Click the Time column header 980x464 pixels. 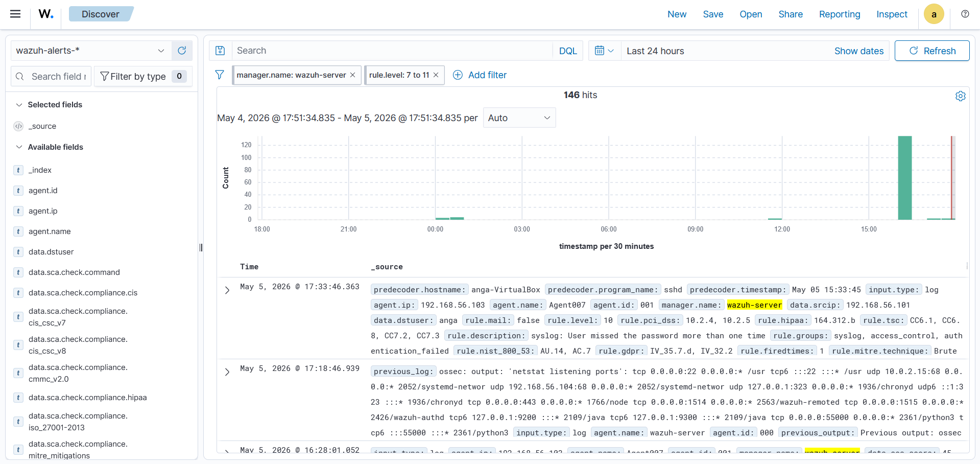249,267
